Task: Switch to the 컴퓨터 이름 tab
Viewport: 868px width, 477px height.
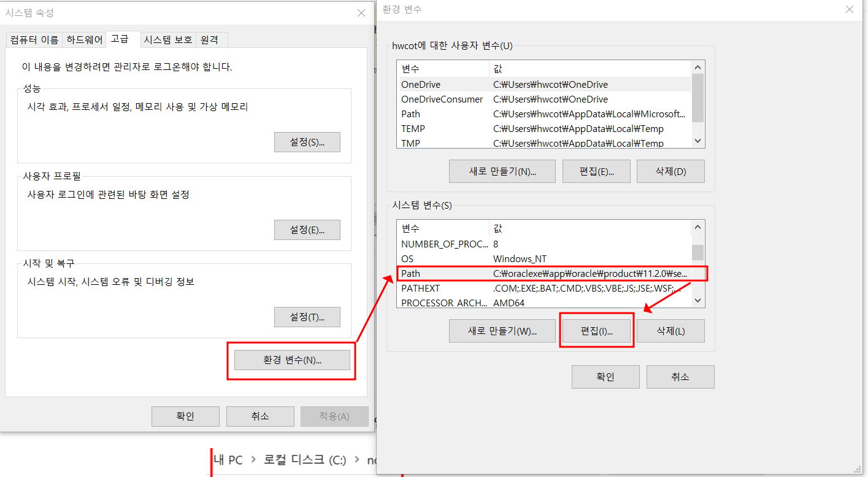Action: coord(33,39)
